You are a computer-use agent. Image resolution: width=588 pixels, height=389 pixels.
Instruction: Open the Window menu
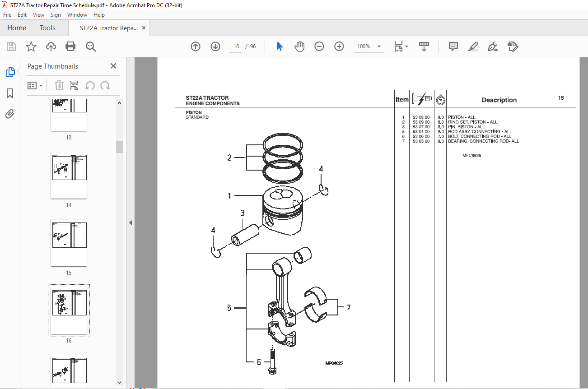click(77, 15)
